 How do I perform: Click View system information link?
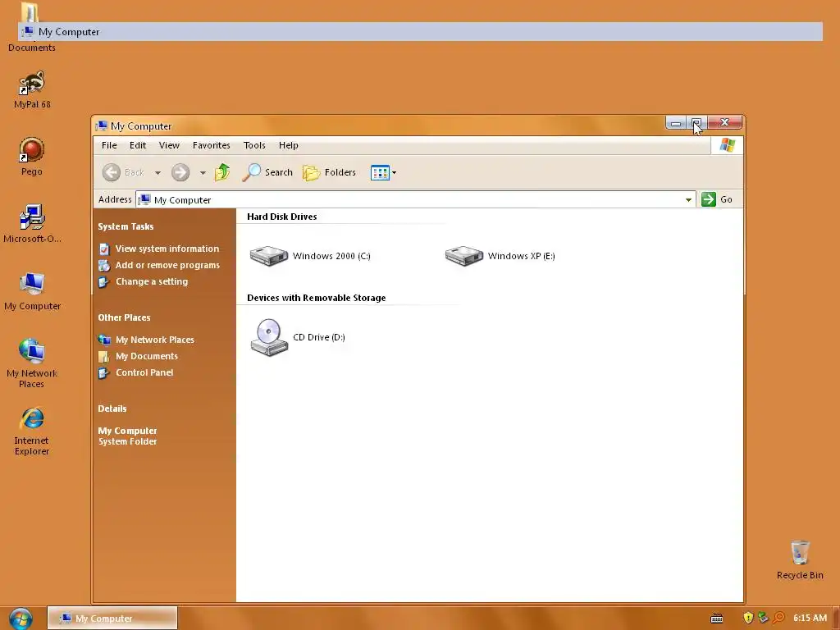[x=167, y=249]
